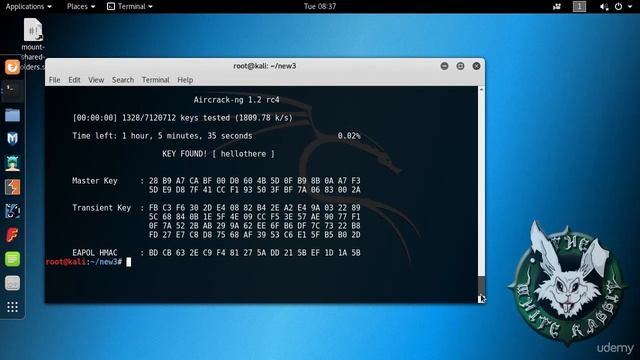Launch Burp Suite from the dock
The width and height of the screenshot is (640, 360).
point(12,187)
